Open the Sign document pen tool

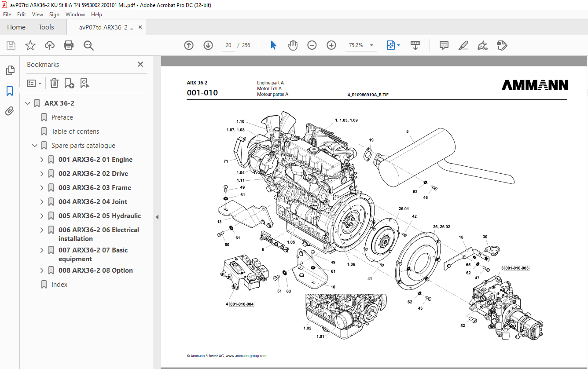tap(482, 45)
